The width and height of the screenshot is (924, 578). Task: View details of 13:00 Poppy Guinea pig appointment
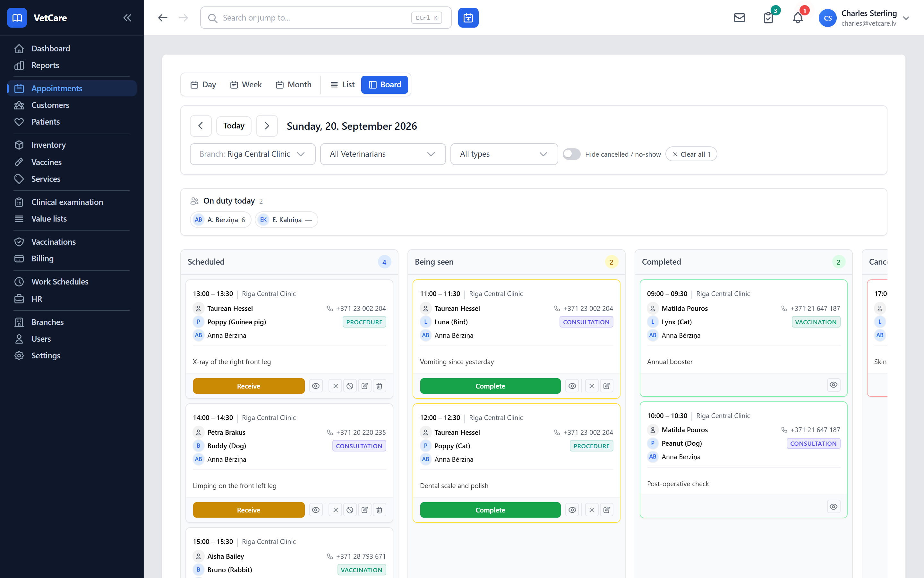(316, 386)
